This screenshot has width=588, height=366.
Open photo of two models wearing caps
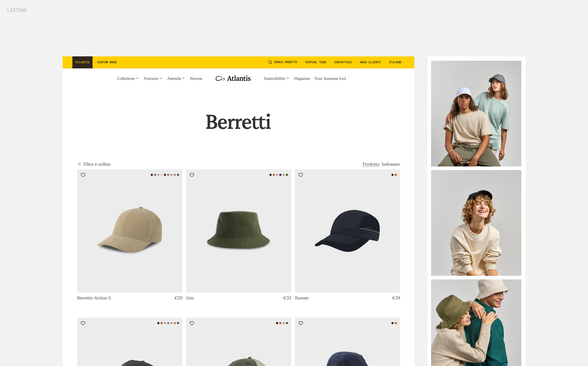tap(476, 114)
